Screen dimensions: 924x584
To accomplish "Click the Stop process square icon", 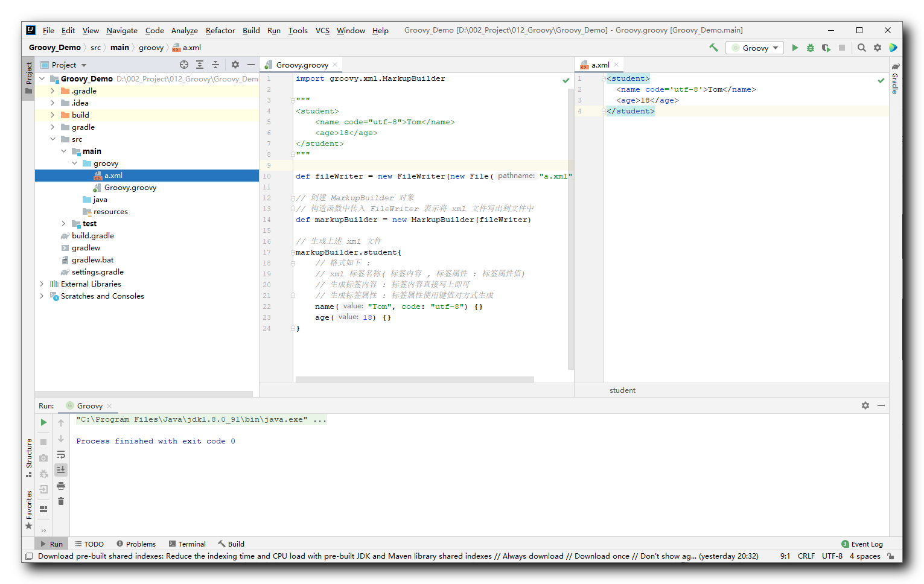I will pyautogui.click(x=842, y=48).
